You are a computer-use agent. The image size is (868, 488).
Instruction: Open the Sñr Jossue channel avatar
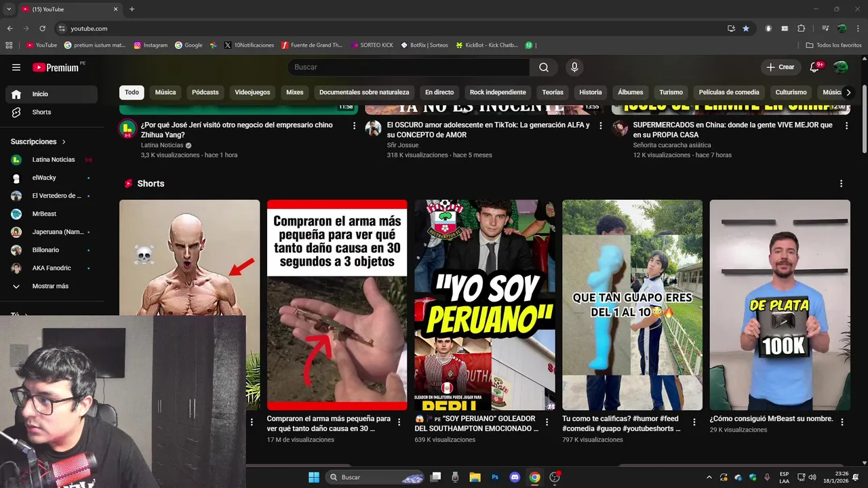click(373, 129)
